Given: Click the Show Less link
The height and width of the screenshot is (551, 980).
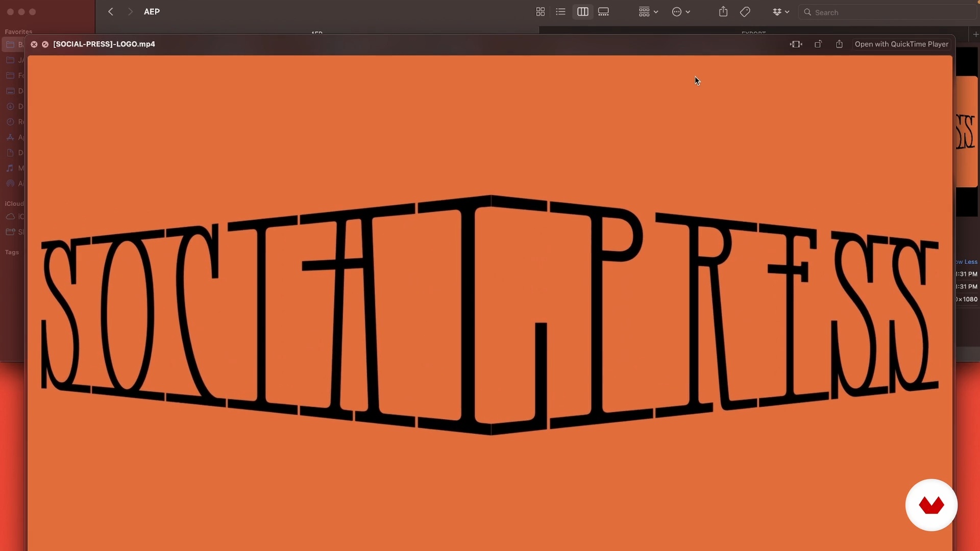Looking at the screenshot, I should click(x=967, y=262).
